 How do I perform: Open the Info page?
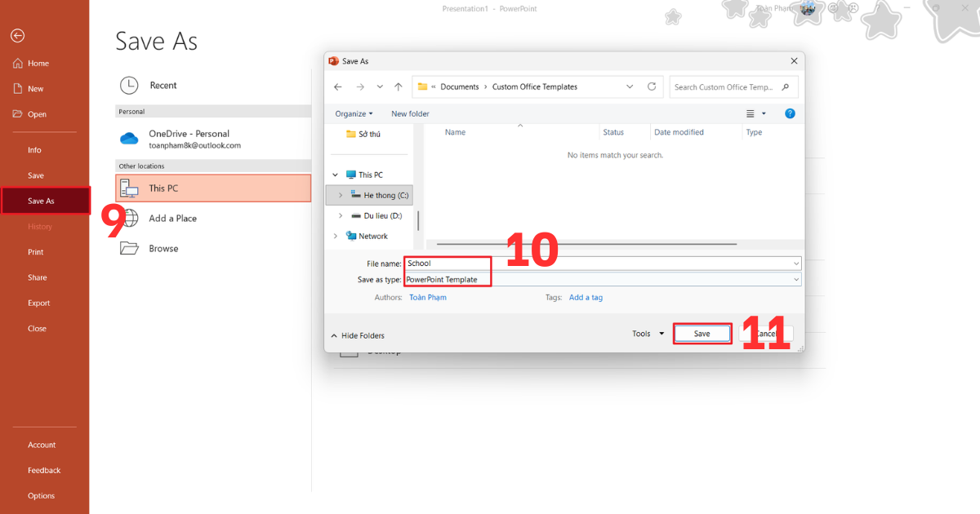tap(34, 150)
